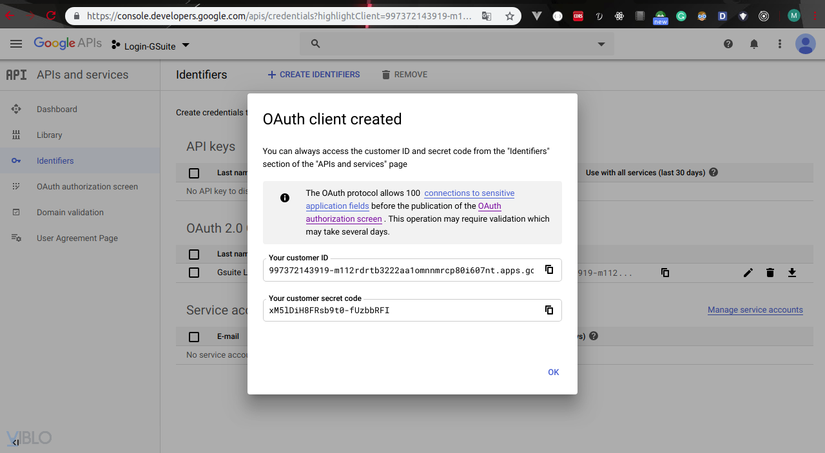The image size is (825, 453).
Task: Click the customer ID field
Action: pyautogui.click(x=412, y=270)
